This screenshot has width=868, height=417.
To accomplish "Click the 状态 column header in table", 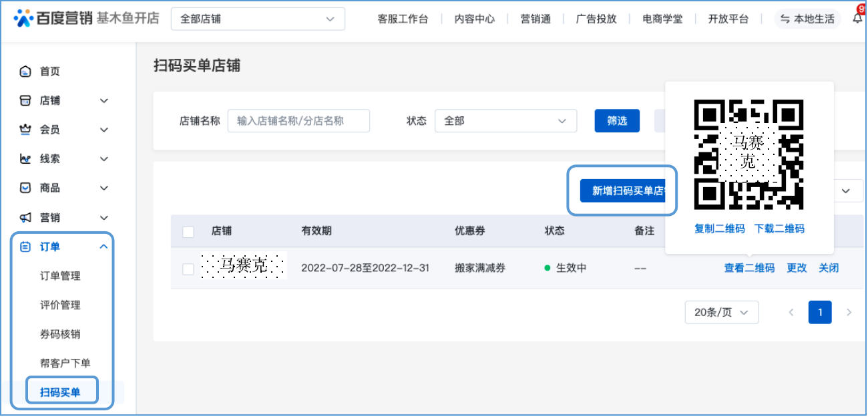I will point(555,231).
